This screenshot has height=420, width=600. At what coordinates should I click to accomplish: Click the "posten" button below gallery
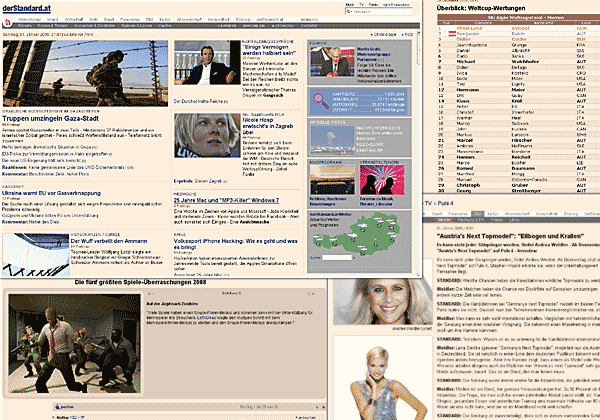64,407
